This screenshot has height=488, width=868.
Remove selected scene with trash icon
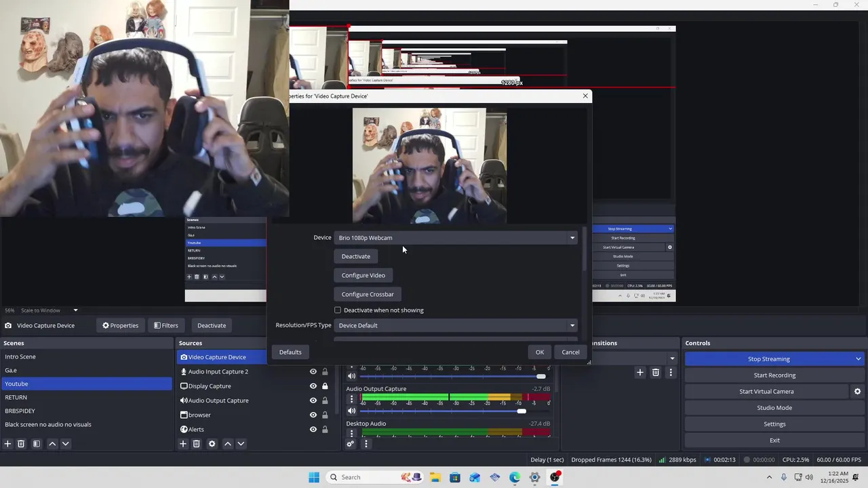[21, 444]
